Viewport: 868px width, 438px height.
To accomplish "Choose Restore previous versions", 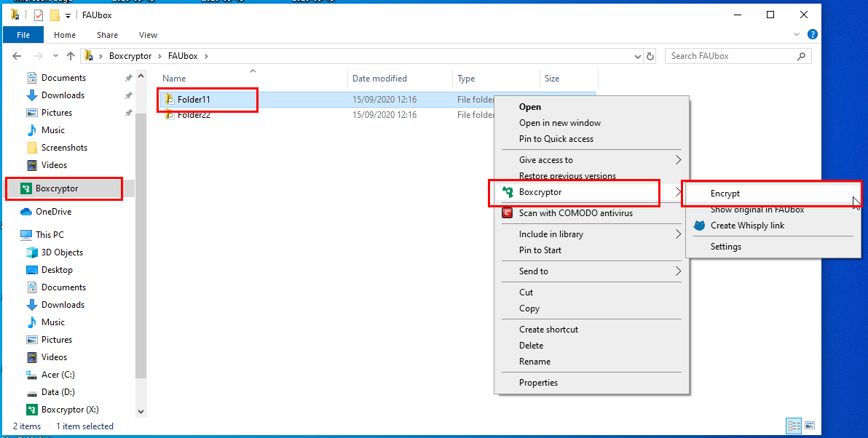I will [x=567, y=176].
